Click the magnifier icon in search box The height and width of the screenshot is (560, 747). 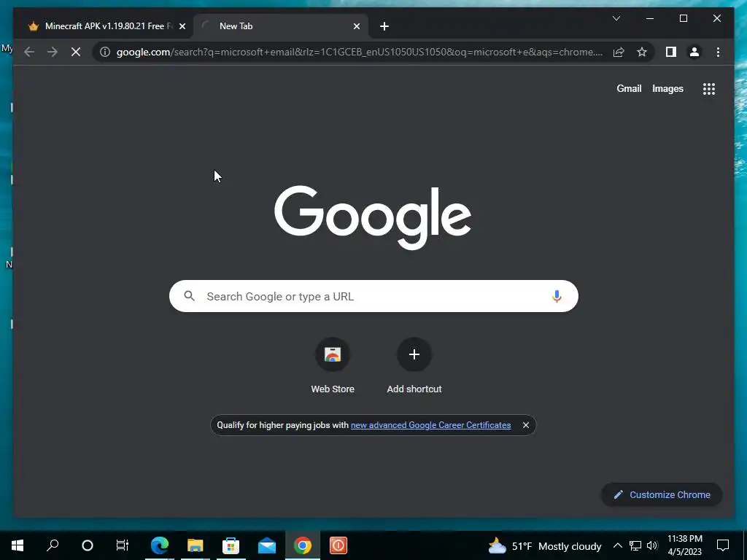coord(189,296)
